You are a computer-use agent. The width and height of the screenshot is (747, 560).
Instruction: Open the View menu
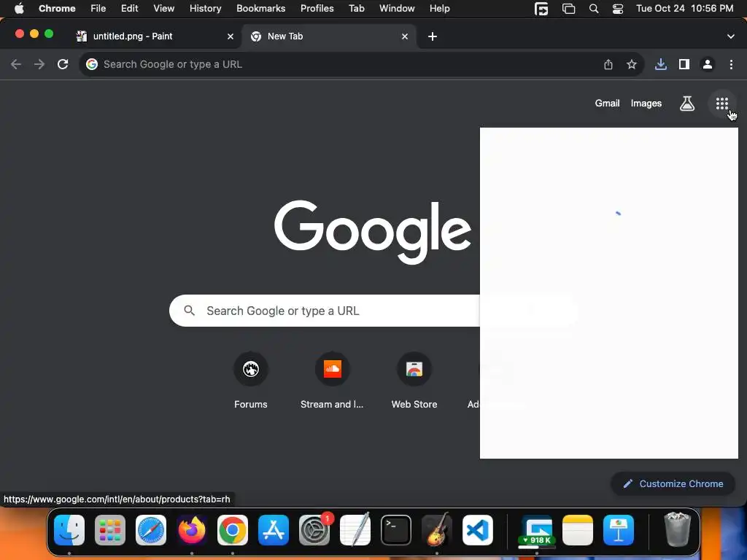(x=164, y=9)
